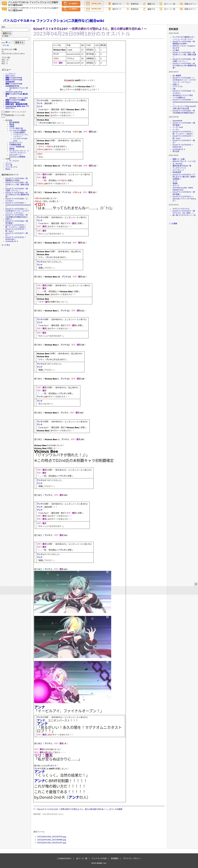Open the second battle image with yellow flash
Image resolution: width=198 pixels, height=868 pixels.
coord(72,637)
